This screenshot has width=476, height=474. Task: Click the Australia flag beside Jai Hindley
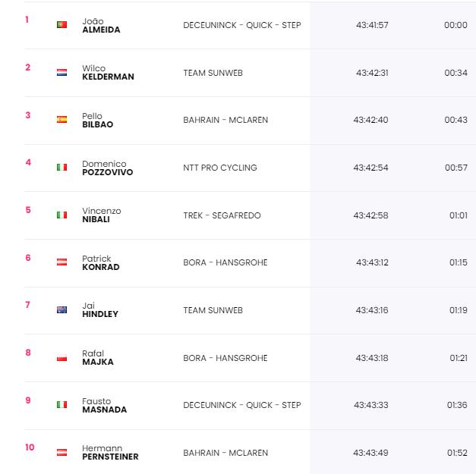[x=61, y=309]
